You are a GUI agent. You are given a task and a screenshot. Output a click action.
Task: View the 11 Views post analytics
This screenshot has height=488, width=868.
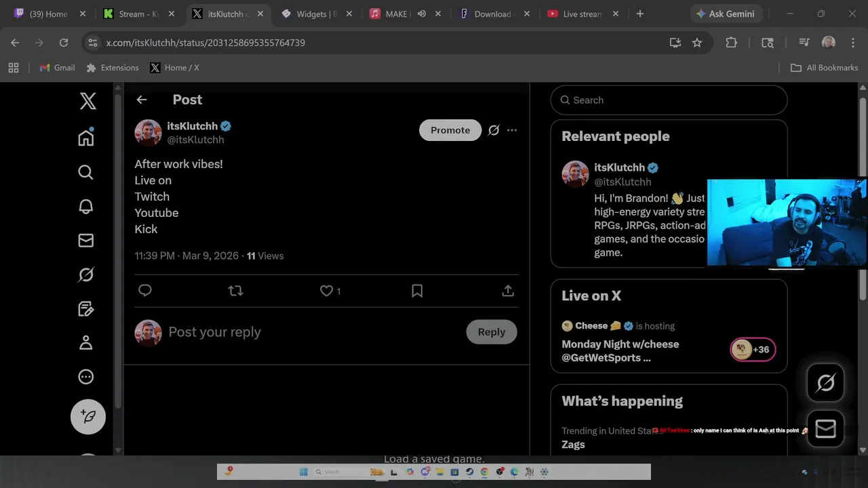265,256
